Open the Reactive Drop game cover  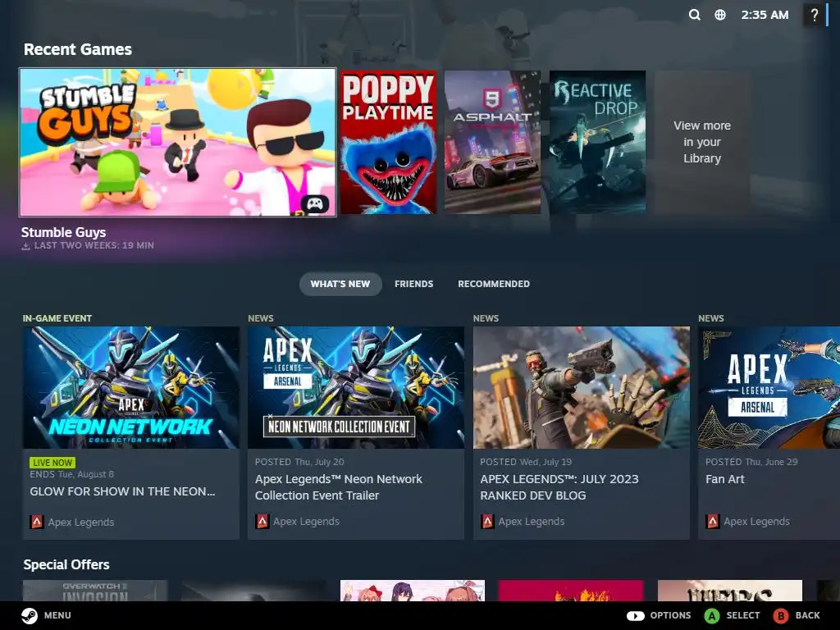coord(597,143)
